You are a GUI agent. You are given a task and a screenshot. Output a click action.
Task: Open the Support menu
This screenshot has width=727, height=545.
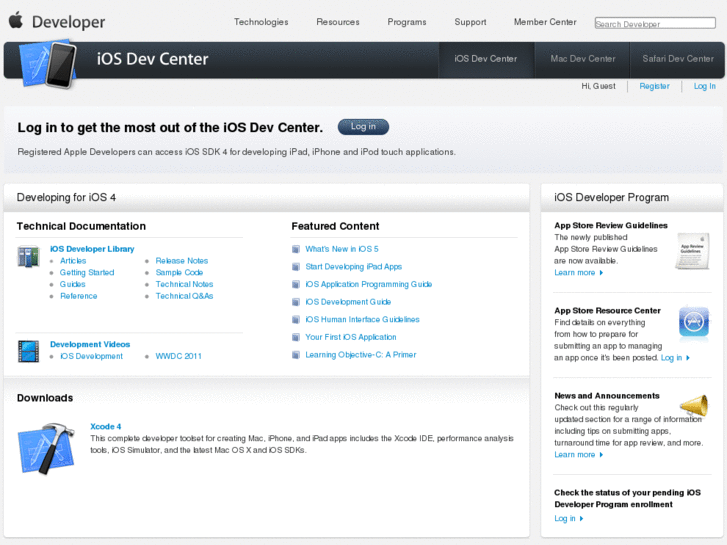[x=470, y=22]
